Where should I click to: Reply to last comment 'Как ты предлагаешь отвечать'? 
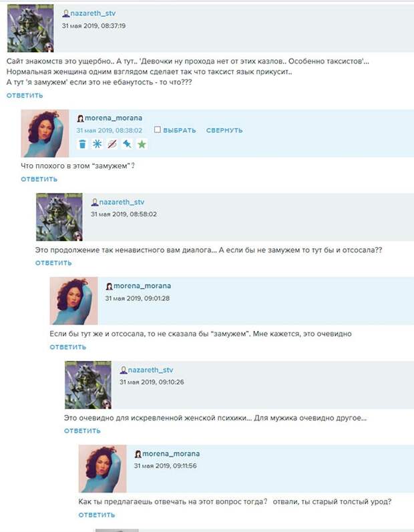pyautogui.click(x=97, y=515)
